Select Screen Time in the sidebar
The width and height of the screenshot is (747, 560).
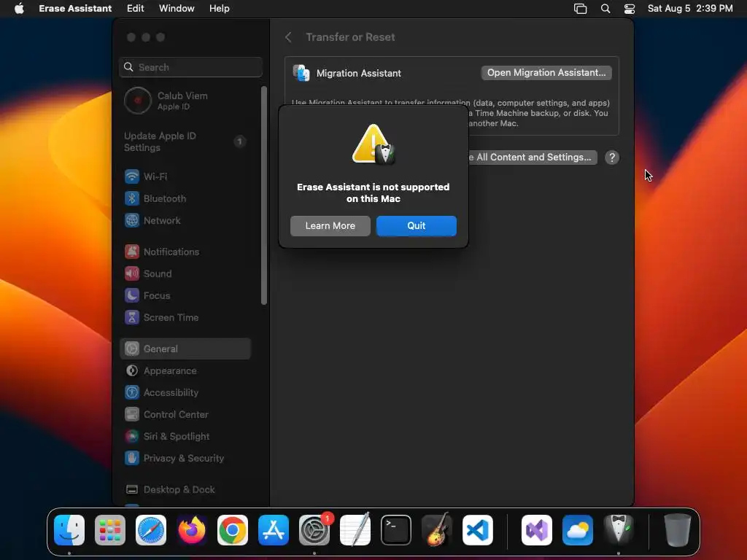tap(186, 318)
